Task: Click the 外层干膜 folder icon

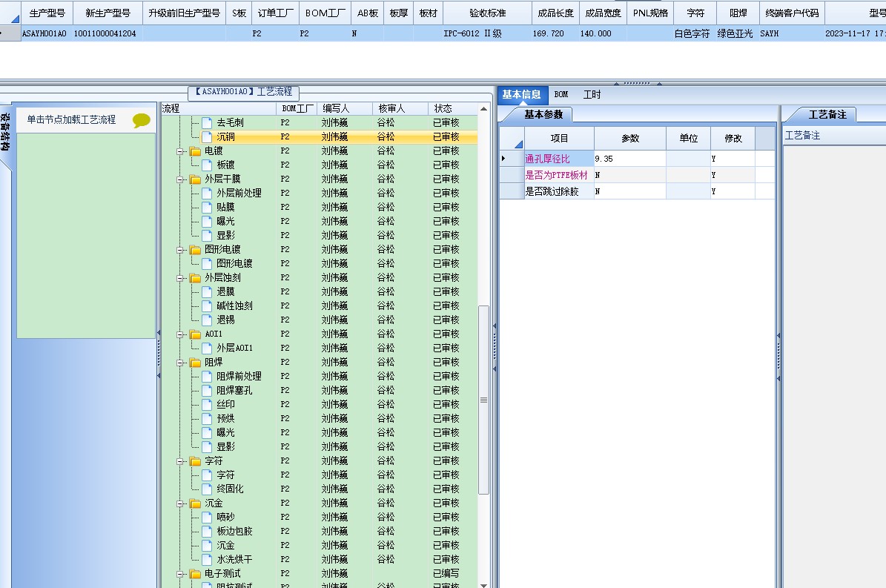Action: (196, 179)
